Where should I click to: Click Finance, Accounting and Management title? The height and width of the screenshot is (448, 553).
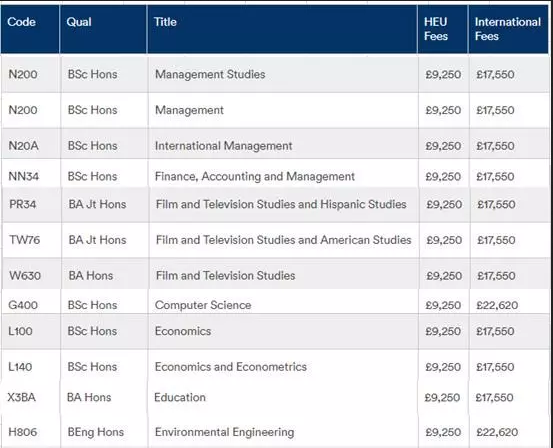click(x=255, y=176)
